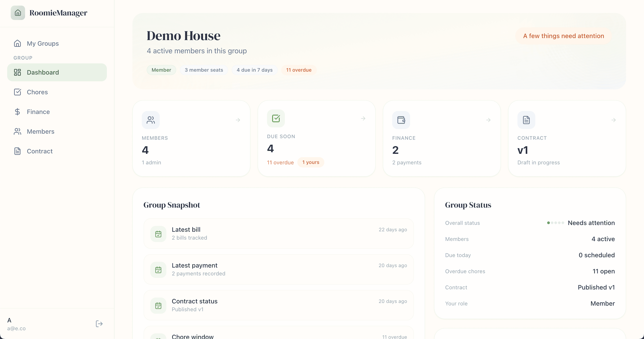The height and width of the screenshot is (339, 644).
Task: Click the arrow on the Finance card
Action: coord(489,120)
